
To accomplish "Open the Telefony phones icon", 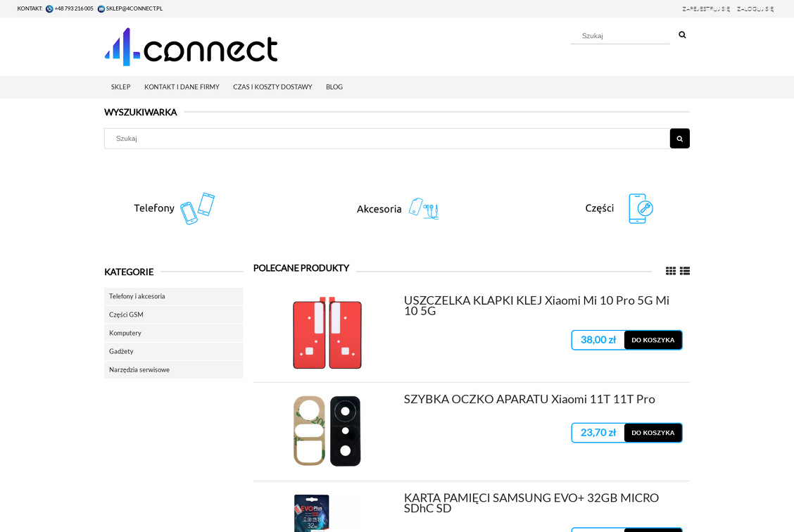I will [x=198, y=208].
